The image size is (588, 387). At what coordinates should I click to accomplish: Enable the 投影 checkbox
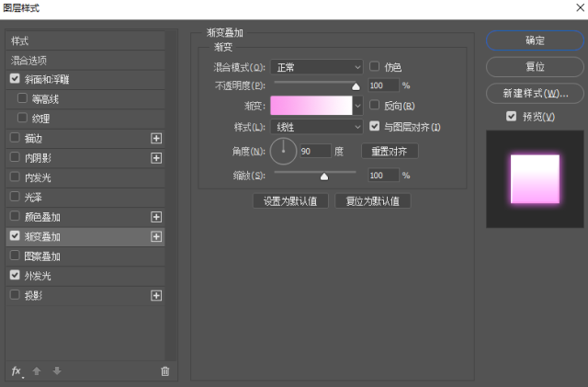click(x=15, y=295)
